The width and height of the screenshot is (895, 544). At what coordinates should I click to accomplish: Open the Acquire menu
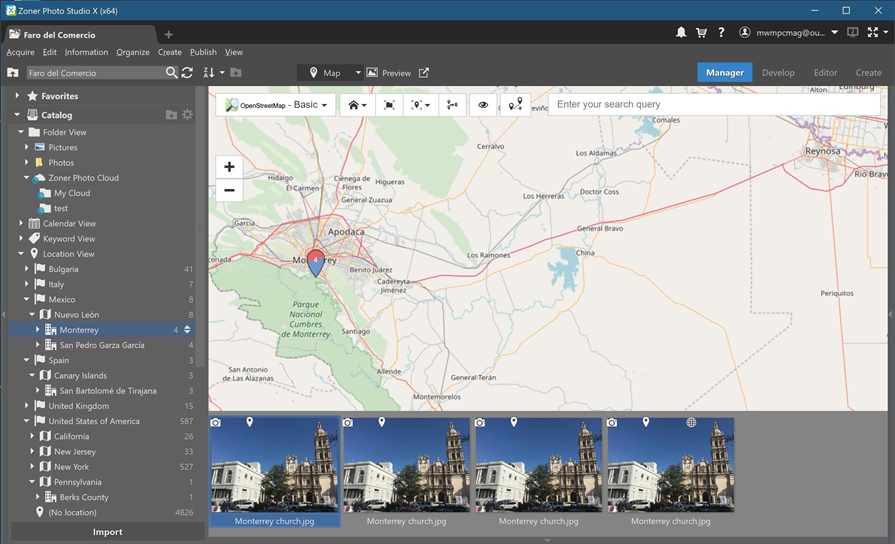21,52
